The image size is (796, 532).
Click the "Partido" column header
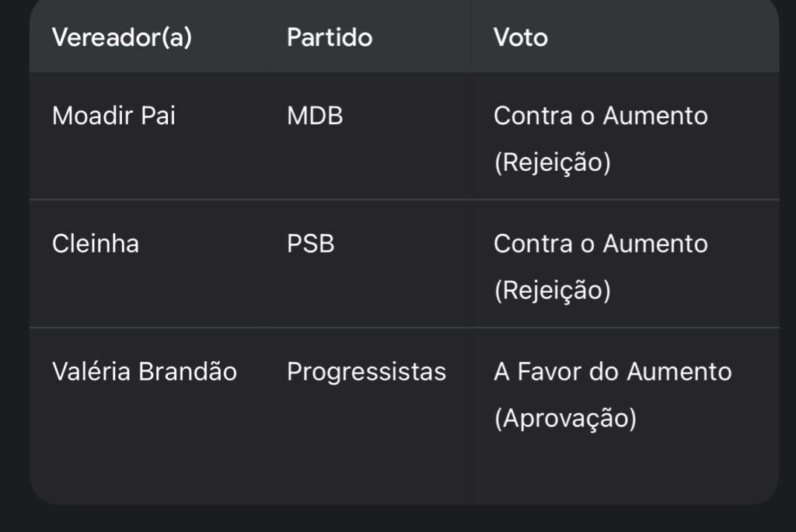[329, 37]
